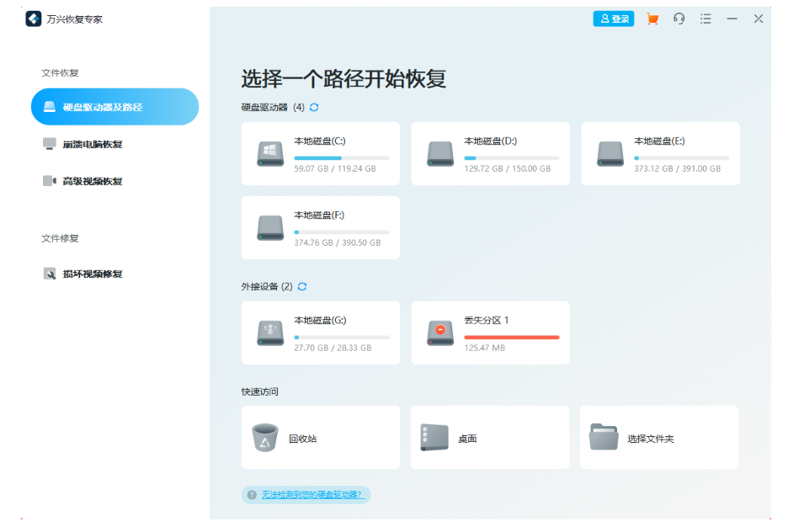
Task: Click the crashed computer recovery monitor icon
Action: [51, 143]
